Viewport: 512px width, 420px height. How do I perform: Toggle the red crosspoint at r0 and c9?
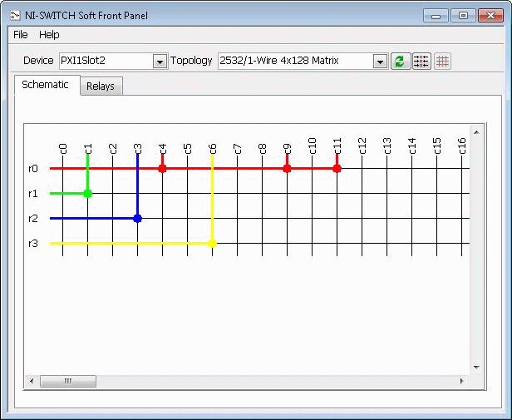click(287, 168)
